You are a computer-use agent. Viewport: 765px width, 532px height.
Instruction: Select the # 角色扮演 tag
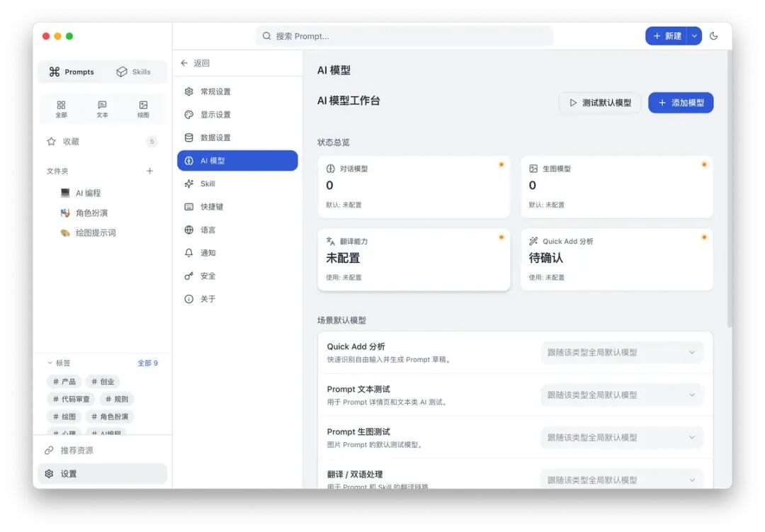coord(110,417)
